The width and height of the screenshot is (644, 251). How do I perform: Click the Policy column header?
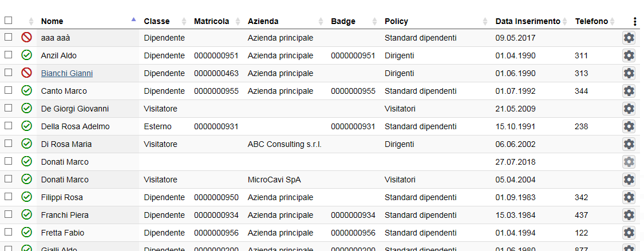coord(396,21)
